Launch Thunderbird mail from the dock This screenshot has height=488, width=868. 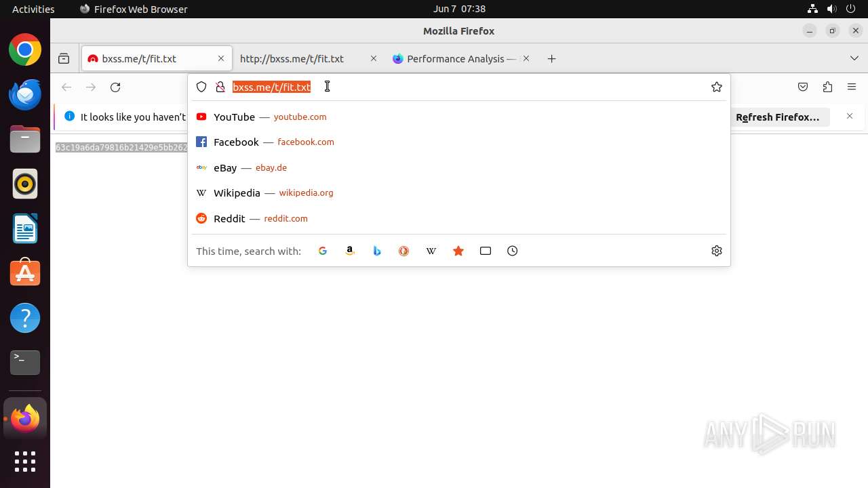click(x=25, y=94)
